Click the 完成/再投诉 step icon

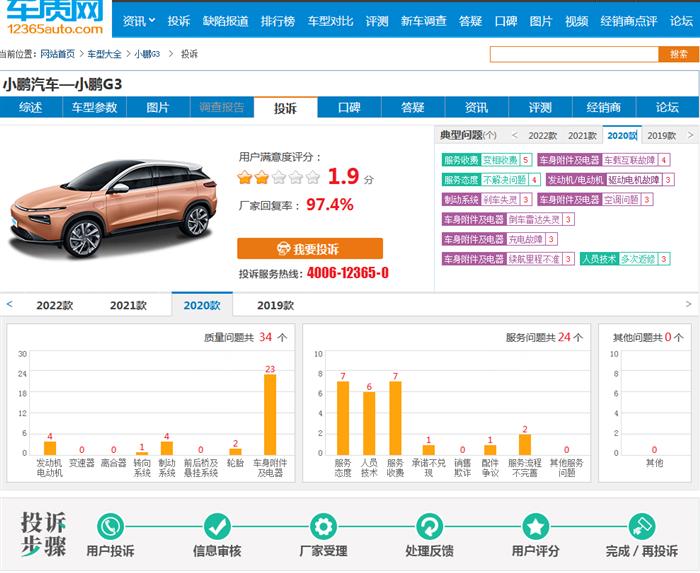coord(642,527)
